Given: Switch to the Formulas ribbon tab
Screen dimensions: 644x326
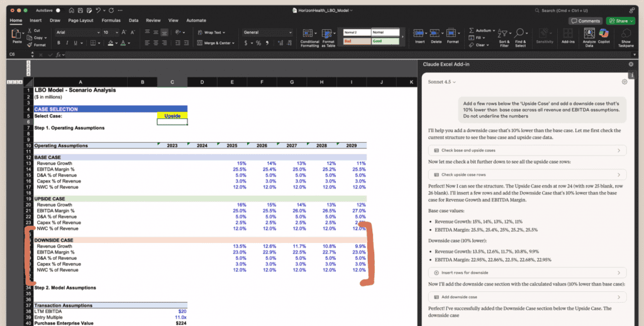Looking at the screenshot, I should click(x=111, y=20).
